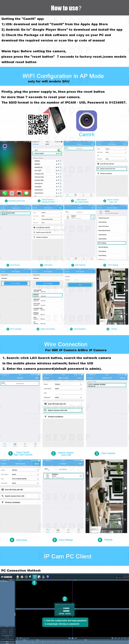The width and height of the screenshot is (129, 644).
Task: Expand SD Card Setting chevron
Action: [x=125, y=247]
